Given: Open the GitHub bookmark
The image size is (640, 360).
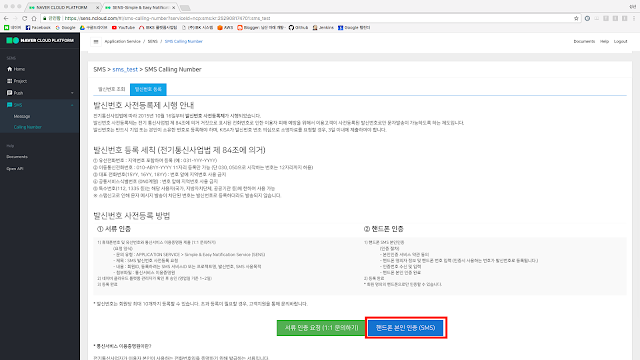Looking at the screenshot, I should coord(298,28).
